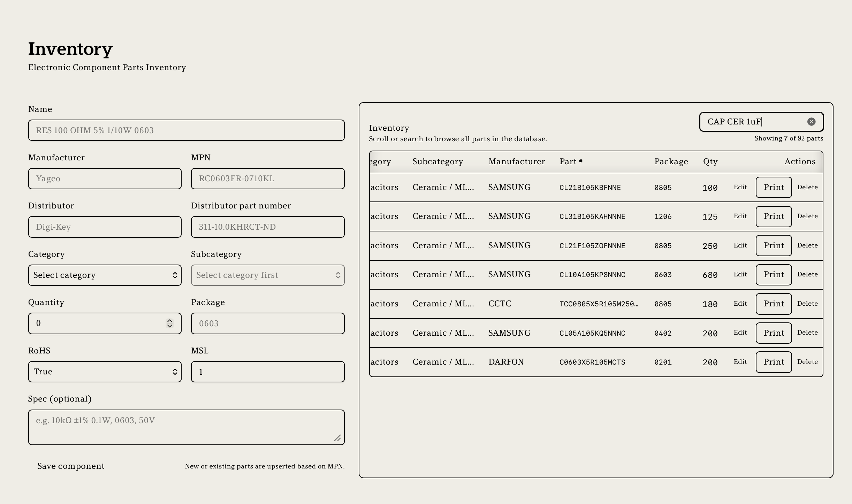Click the Save component button
The width and height of the screenshot is (852, 504).
(x=71, y=466)
